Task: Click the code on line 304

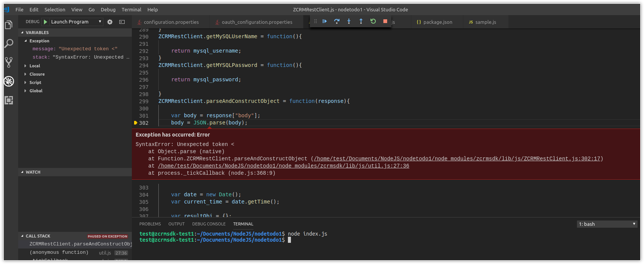Action: point(206,194)
